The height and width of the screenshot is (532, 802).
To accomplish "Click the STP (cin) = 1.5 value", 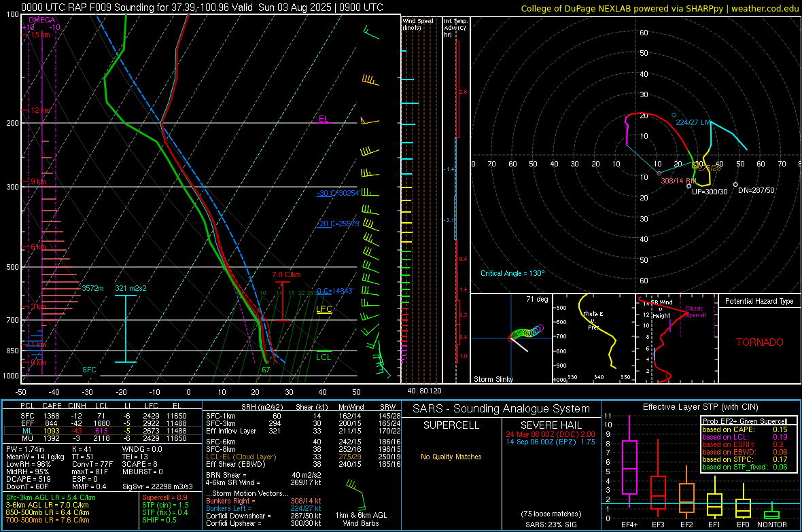I will tap(165, 505).
